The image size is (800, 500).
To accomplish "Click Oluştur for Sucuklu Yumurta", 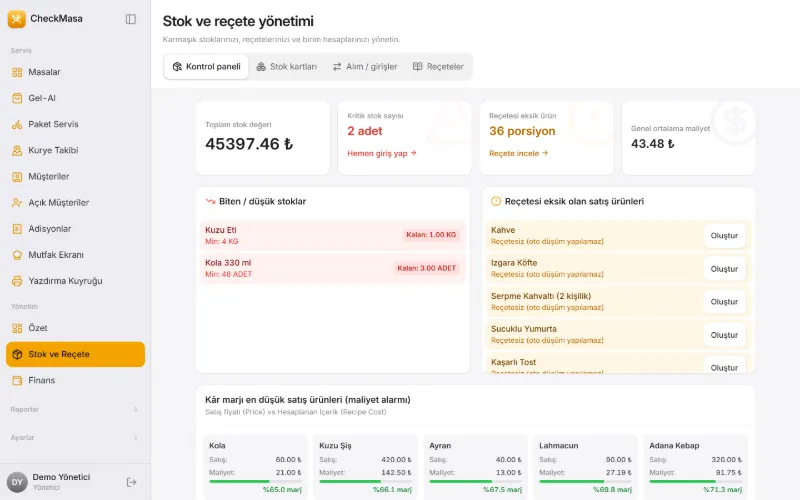I will pos(724,335).
